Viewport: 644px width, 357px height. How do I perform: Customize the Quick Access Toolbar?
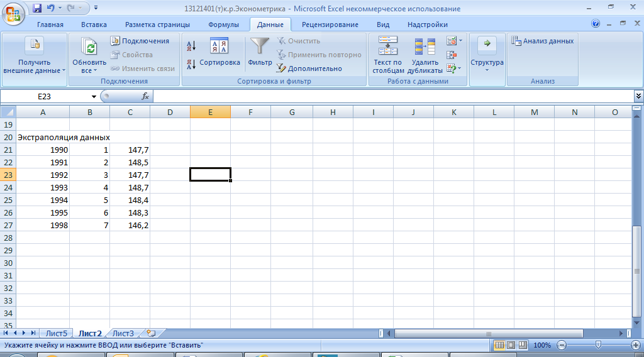click(x=96, y=8)
